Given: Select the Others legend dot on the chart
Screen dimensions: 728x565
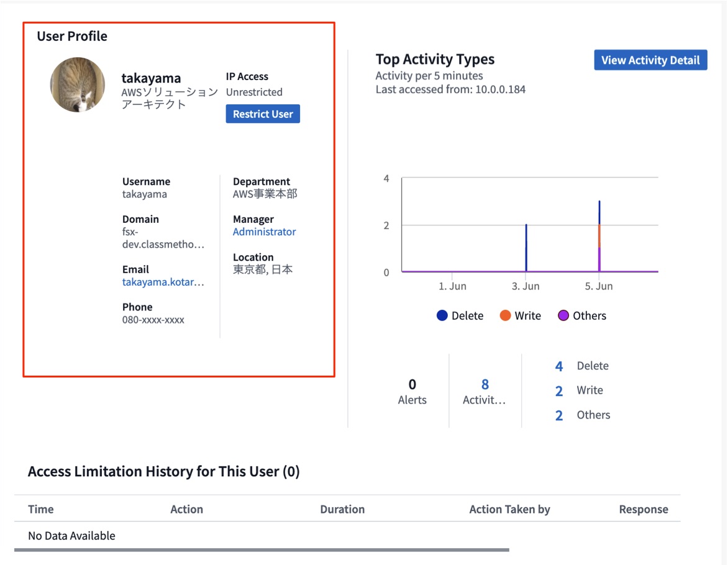Looking at the screenshot, I should tap(564, 315).
